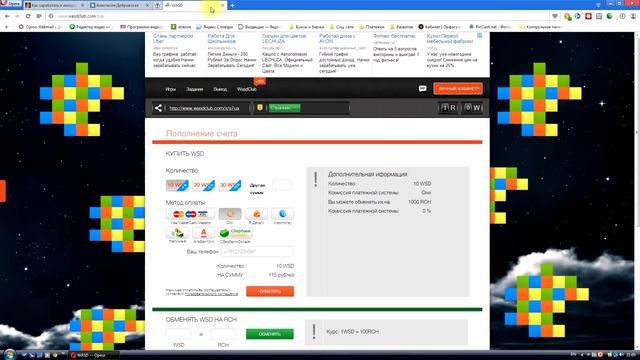
Task: Click the yellow shield status icon
Action: point(260,108)
